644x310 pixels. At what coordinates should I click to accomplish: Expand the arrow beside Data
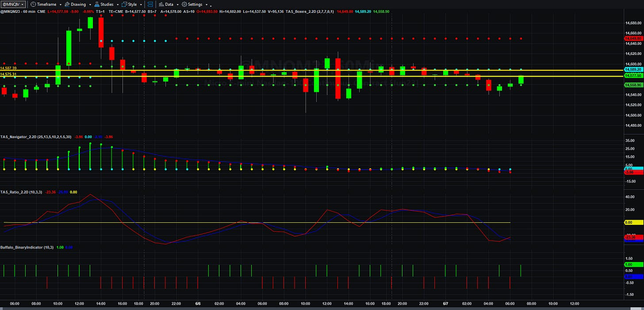tap(177, 4)
